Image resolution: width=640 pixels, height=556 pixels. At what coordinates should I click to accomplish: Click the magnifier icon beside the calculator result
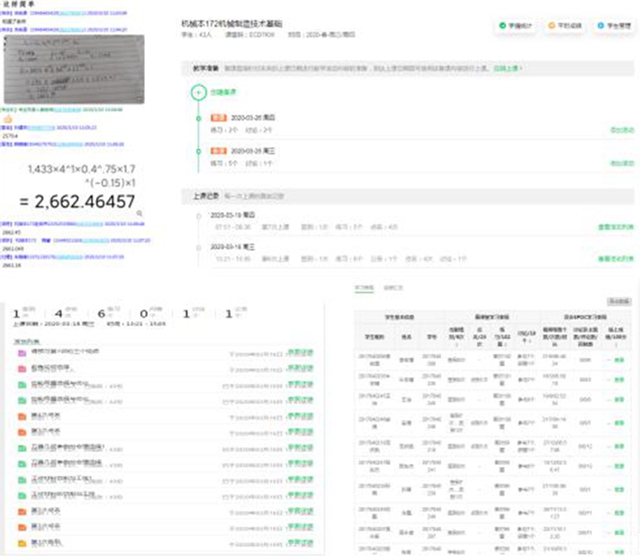click(141, 213)
